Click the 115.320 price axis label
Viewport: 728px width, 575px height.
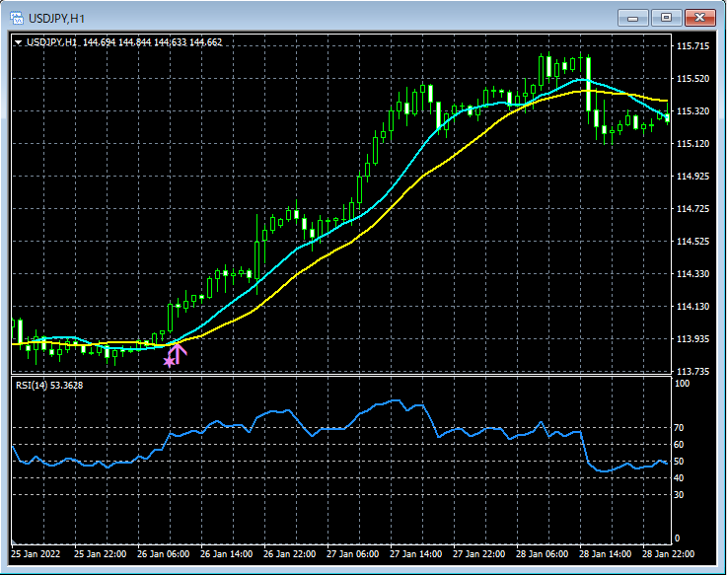(692, 110)
